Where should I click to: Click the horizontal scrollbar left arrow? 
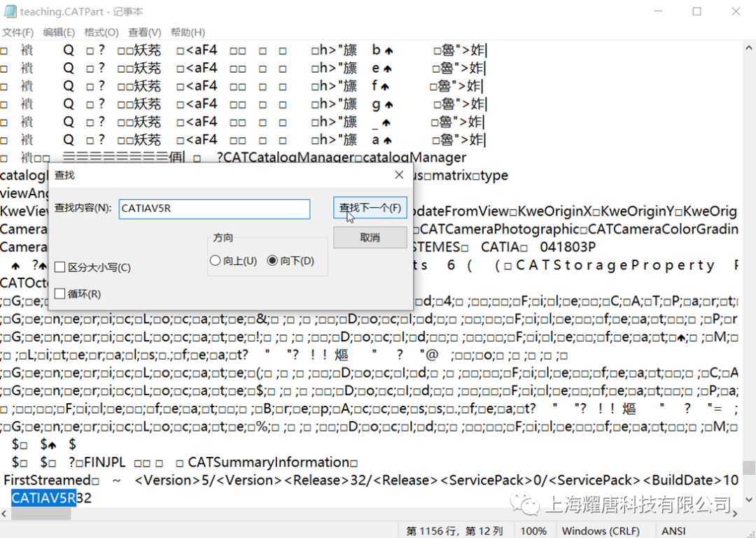coord(4,514)
